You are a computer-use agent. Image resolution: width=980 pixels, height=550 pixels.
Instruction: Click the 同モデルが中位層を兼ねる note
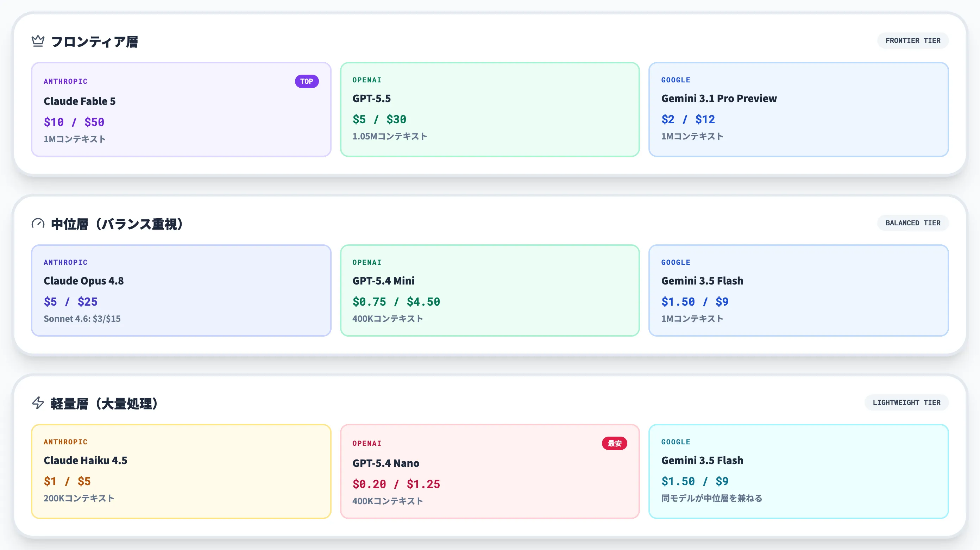711,498
